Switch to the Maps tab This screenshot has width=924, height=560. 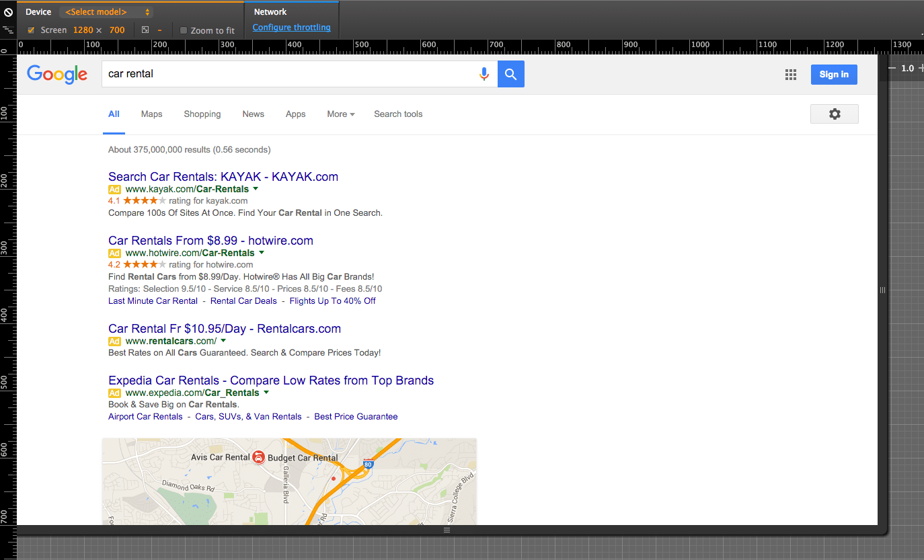(152, 114)
